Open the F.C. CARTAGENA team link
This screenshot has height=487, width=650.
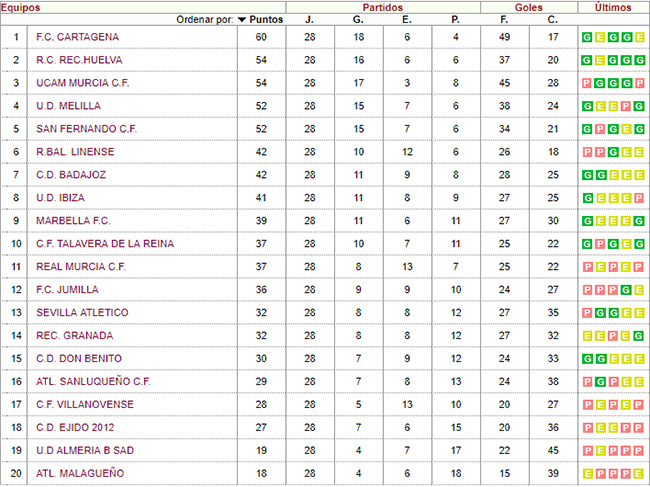point(78,37)
